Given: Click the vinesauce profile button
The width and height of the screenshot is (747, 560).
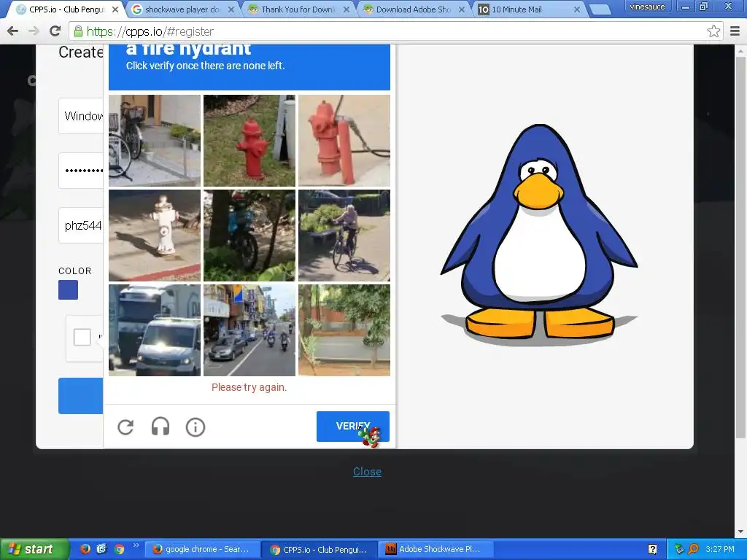Looking at the screenshot, I should pyautogui.click(x=647, y=7).
